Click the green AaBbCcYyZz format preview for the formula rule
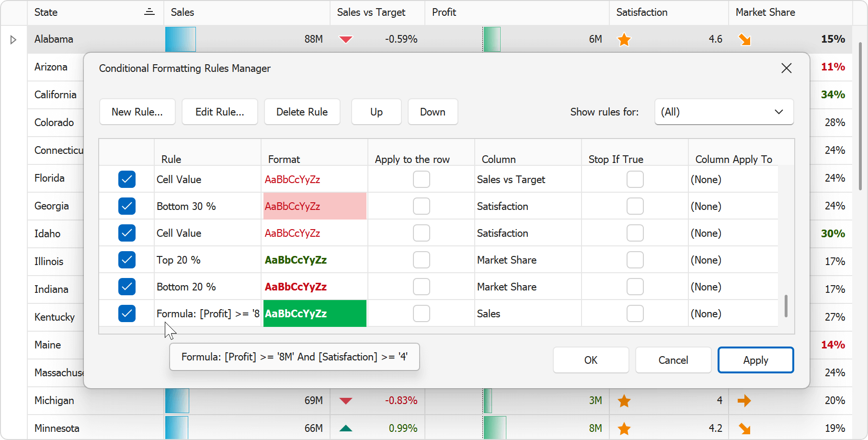The height and width of the screenshot is (440, 868). click(x=314, y=313)
